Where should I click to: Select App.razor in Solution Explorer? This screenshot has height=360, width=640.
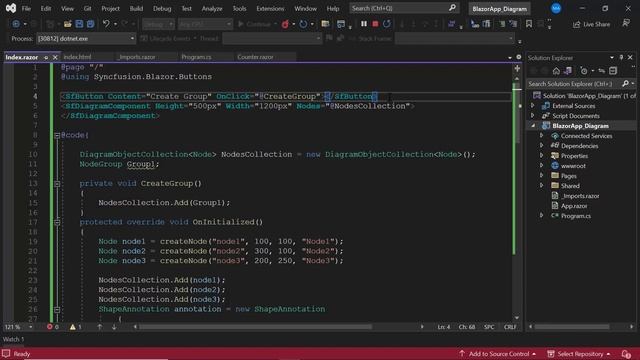(574, 206)
